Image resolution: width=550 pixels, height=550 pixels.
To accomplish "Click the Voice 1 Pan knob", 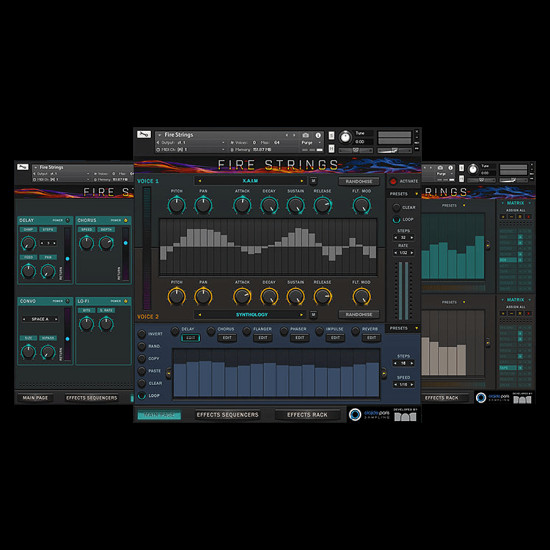I will [x=203, y=206].
